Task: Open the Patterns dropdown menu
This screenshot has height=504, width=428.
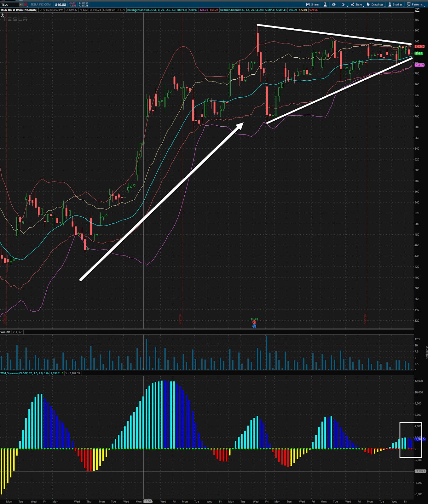Action: [415, 4]
